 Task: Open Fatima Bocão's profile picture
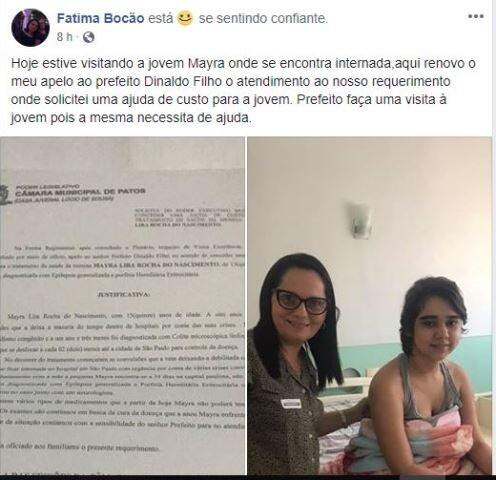pos(30,27)
